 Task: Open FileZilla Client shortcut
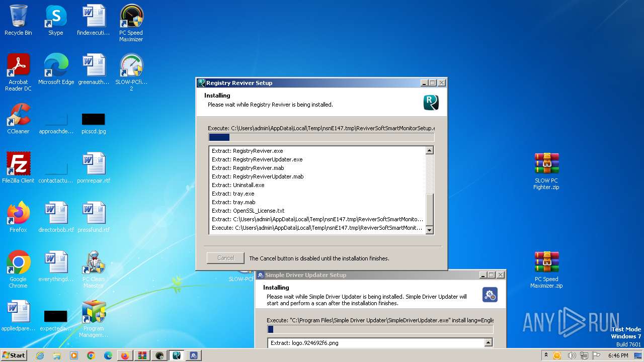pyautogui.click(x=18, y=168)
